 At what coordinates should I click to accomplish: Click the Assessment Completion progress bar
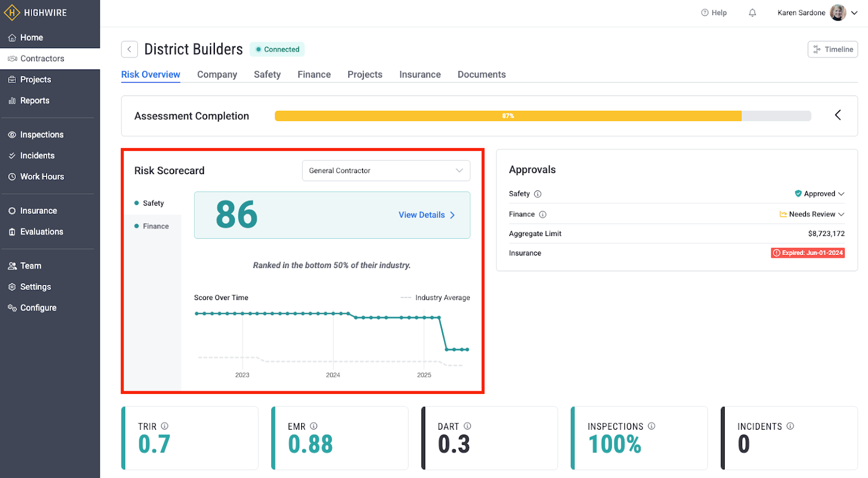[x=542, y=116]
